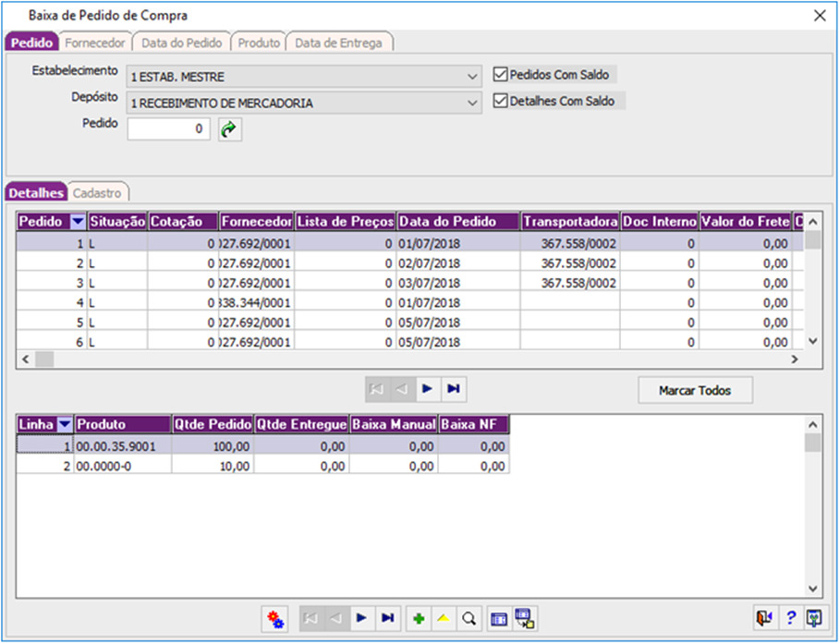
Task: Select order row dated 02/07/2018
Action: point(409,263)
